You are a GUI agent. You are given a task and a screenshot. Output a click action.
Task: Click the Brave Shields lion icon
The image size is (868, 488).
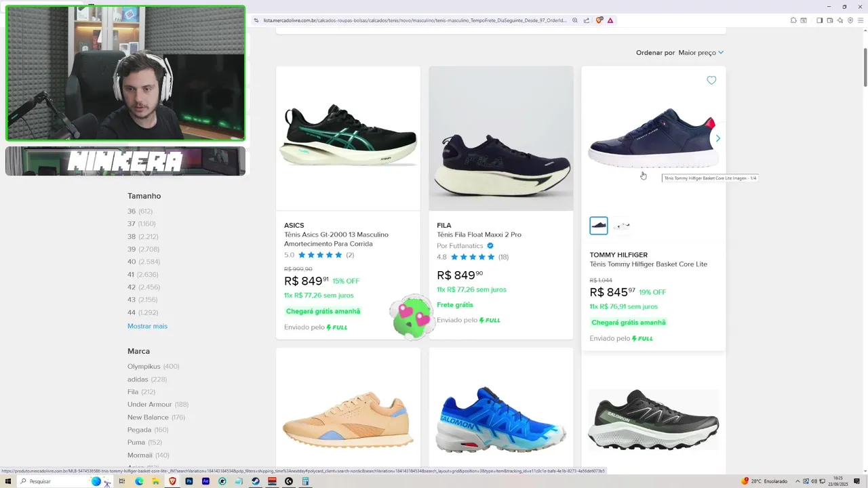pos(599,20)
